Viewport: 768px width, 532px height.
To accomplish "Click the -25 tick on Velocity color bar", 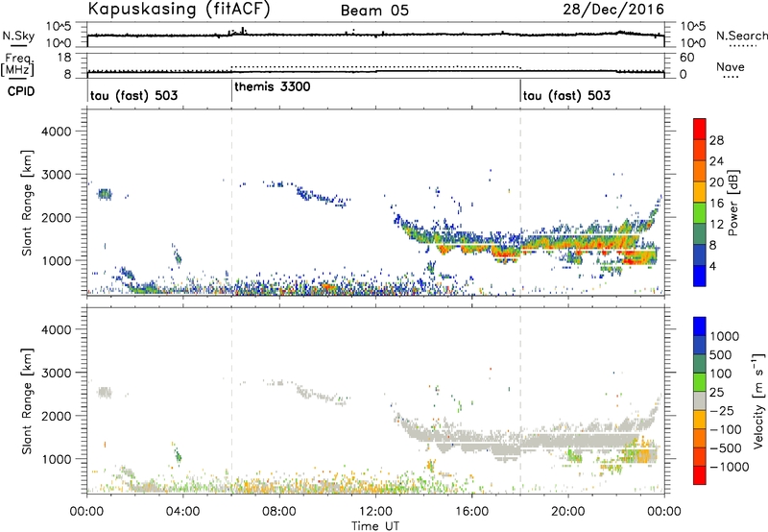I will (722, 410).
